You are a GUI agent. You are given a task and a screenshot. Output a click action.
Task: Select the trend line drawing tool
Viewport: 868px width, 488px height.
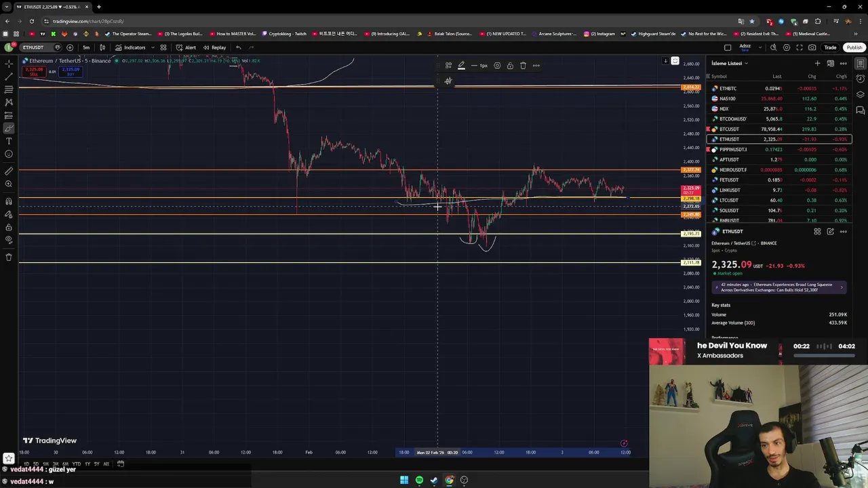point(9,76)
